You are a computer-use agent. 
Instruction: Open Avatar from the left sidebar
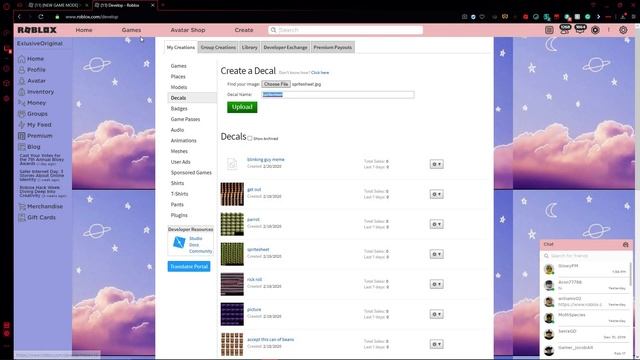[32, 81]
